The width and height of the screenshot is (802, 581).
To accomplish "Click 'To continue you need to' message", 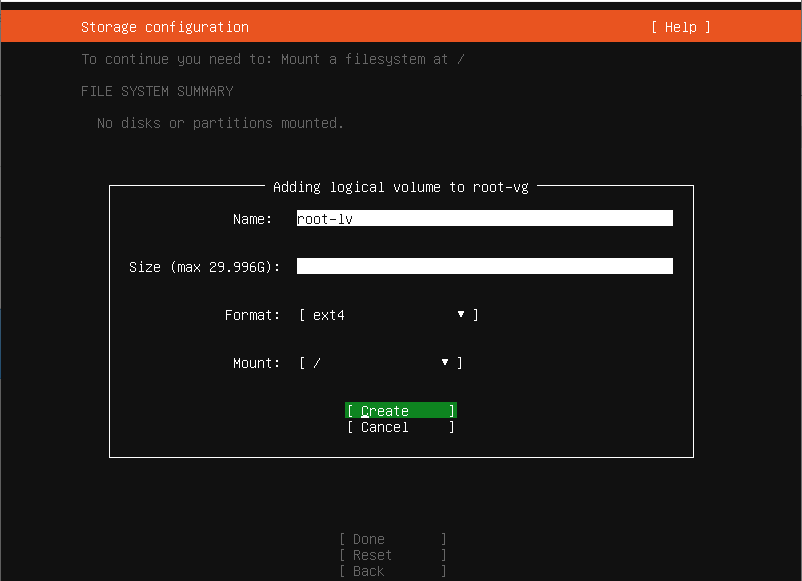I will [x=273, y=59].
